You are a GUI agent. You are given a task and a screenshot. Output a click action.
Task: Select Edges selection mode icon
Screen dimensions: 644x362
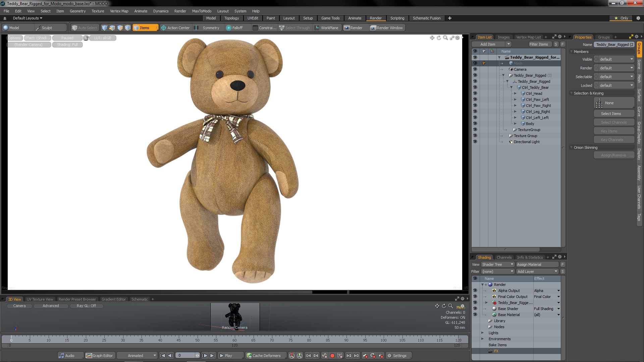112,28
